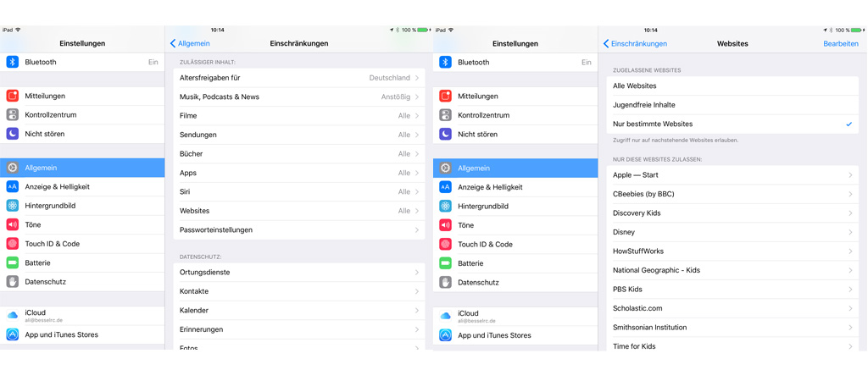The image size is (868, 381).
Task: Open the chevron on Altersfreigaben für row
Action: coord(417,78)
